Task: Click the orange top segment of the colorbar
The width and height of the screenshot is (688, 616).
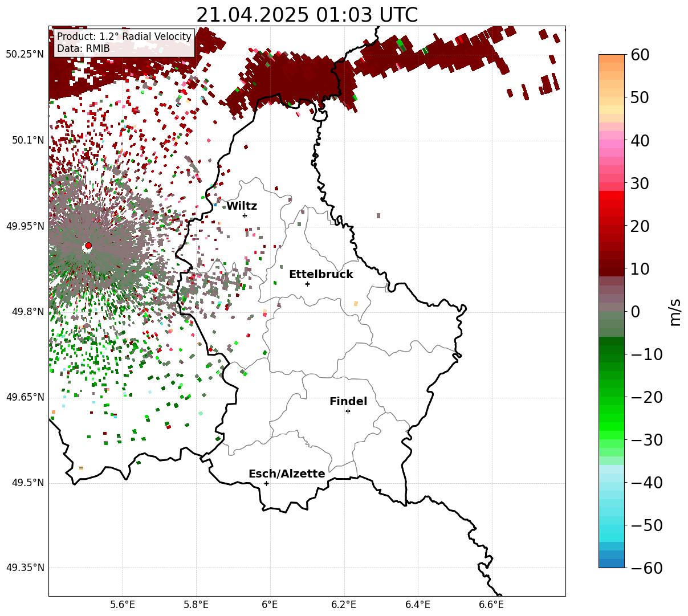Action: [x=612, y=59]
